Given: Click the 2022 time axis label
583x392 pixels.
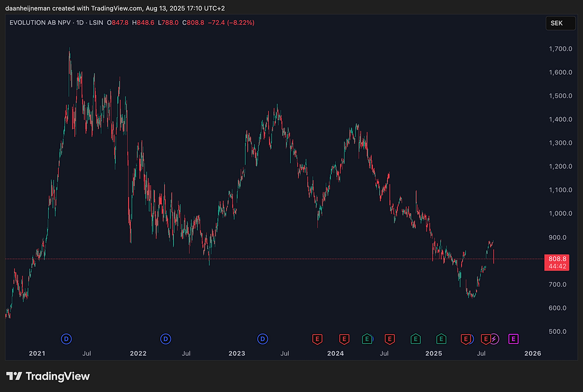Looking at the screenshot, I should click(138, 353).
